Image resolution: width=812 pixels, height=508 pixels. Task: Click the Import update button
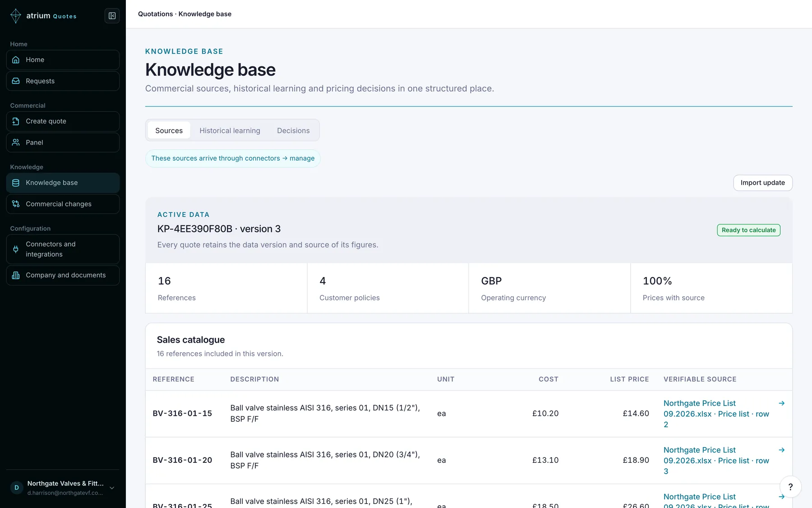pyautogui.click(x=763, y=183)
